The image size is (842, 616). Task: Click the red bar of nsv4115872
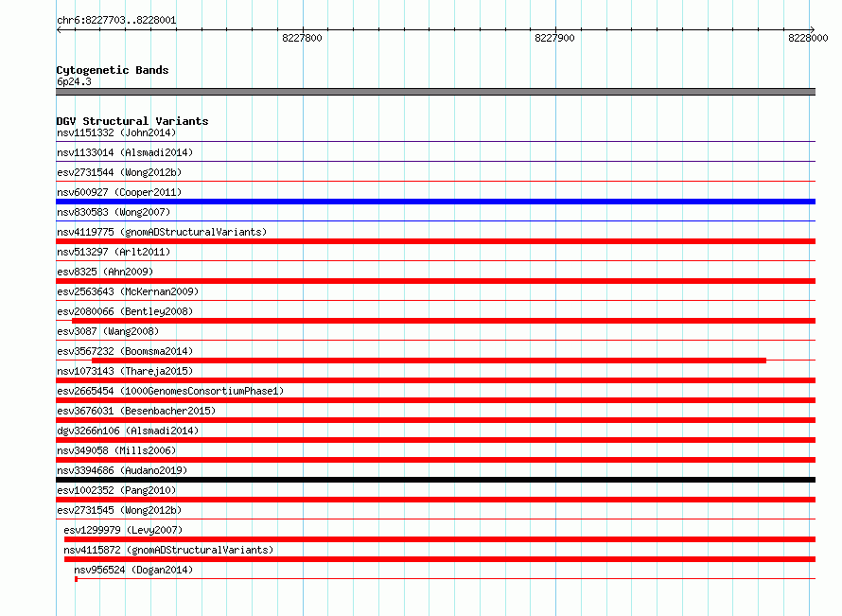(x=440, y=559)
